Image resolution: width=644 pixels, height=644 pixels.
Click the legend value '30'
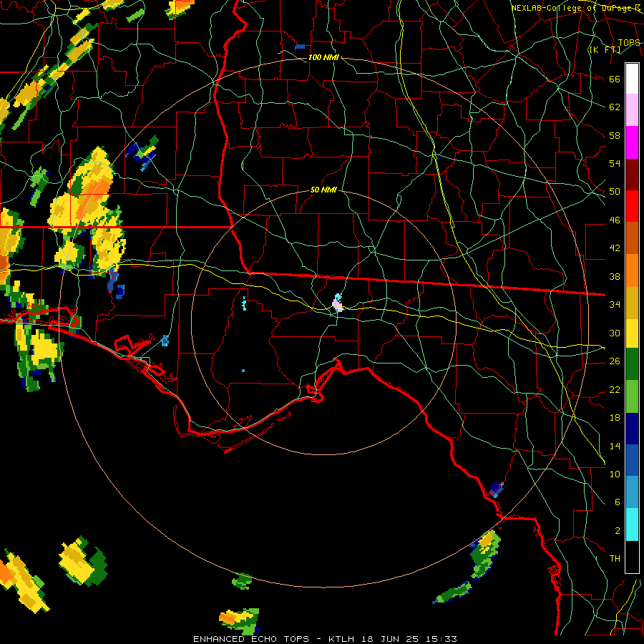point(615,333)
